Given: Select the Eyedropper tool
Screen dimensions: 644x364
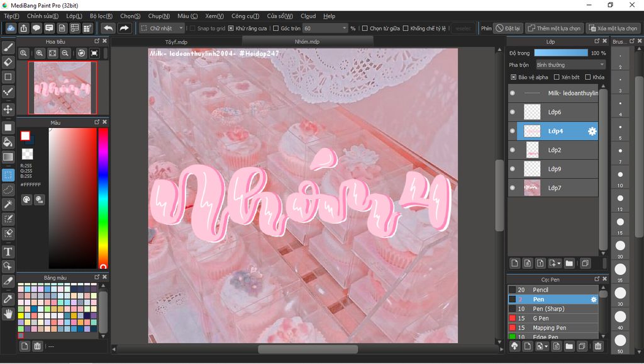Looking at the screenshot, I should (x=8, y=299).
